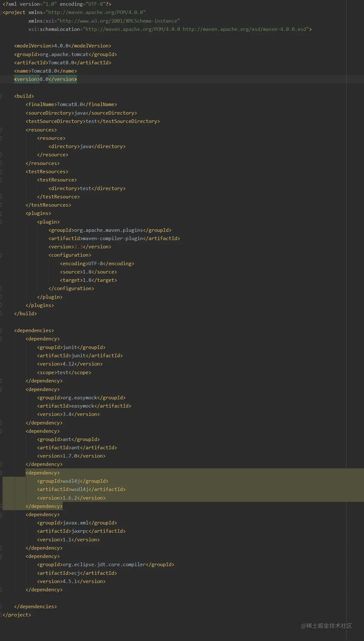Click groupId javax.xml line

[x=77, y=523]
